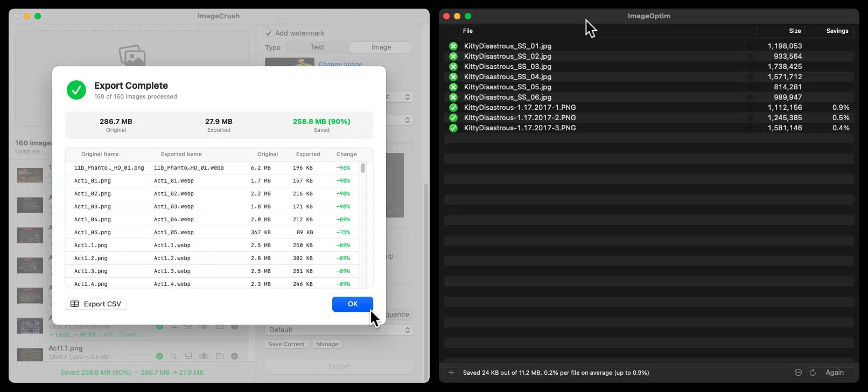The image size is (868, 392).
Task: Select KittyDisastrous_SS_02.jpg file name in ImageOptim
Action: pos(508,57)
